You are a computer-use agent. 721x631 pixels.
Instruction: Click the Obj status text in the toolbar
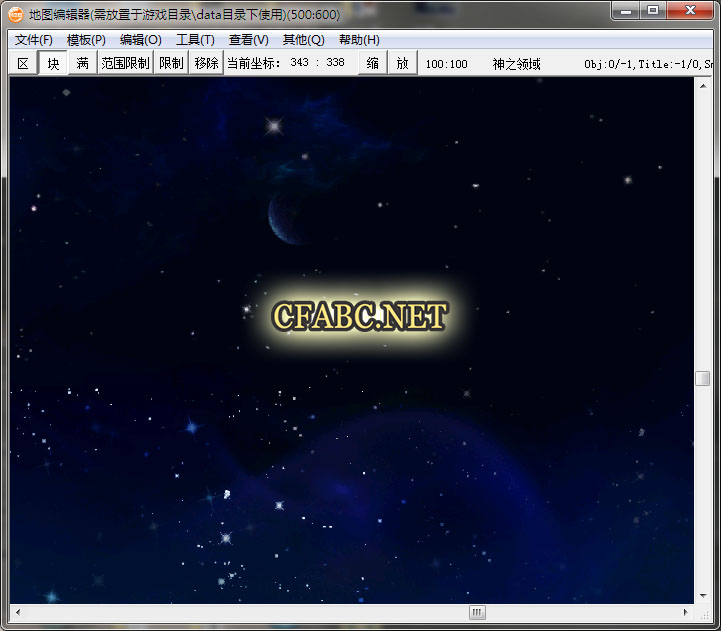(x=648, y=64)
